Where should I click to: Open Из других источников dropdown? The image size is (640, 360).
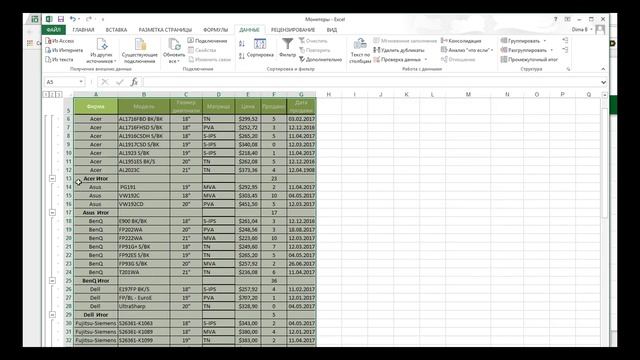(x=102, y=51)
